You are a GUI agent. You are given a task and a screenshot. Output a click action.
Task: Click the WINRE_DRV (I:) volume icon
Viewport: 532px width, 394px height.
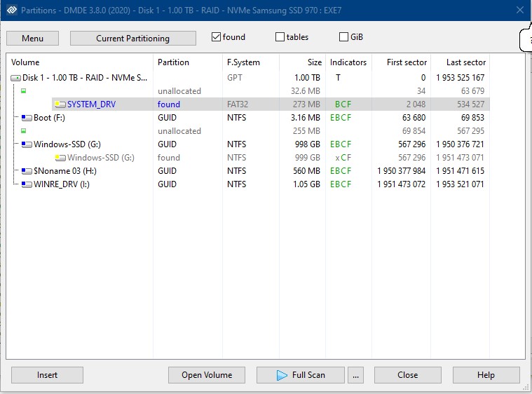27,184
